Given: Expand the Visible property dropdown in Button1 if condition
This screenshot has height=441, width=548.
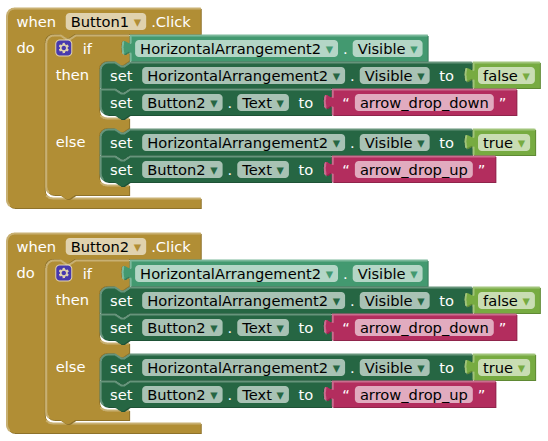Looking at the screenshot, I should [388, 49].
